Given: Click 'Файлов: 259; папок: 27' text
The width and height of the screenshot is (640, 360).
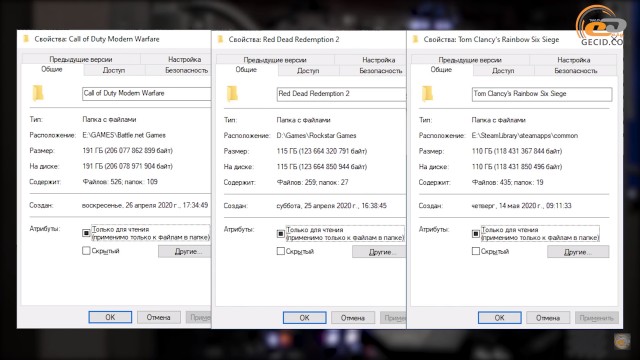Looking at the screenshot, I should tap(313, 182).
